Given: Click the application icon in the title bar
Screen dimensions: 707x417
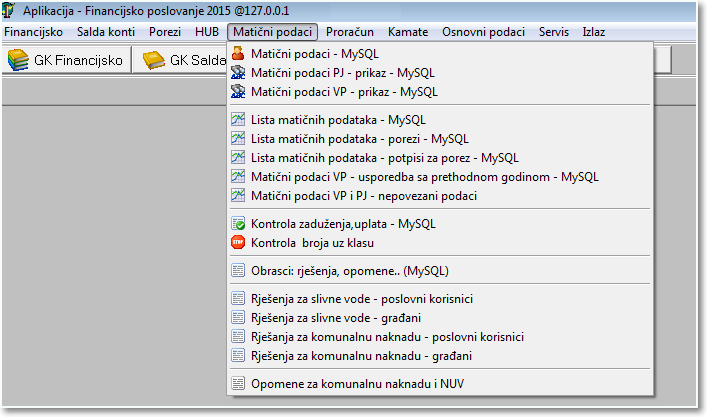Looking at the screenshot, I should click(x=11, y=11).
